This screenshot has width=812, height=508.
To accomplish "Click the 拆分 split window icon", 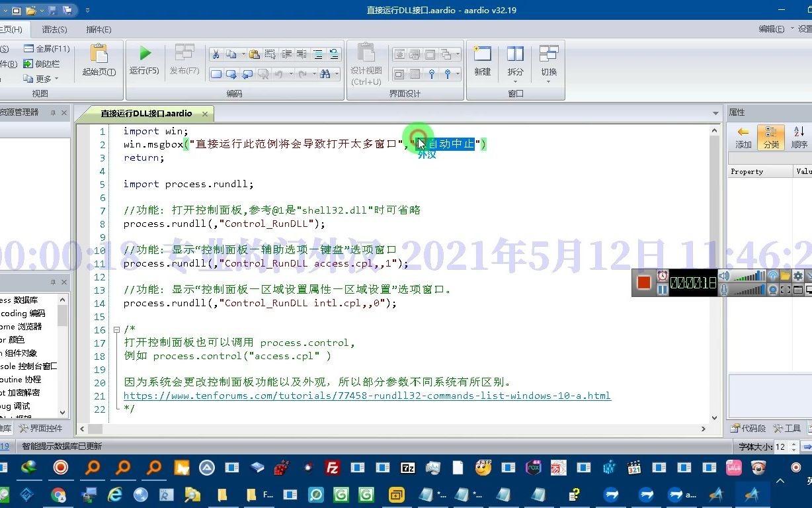I will (516, 60).
